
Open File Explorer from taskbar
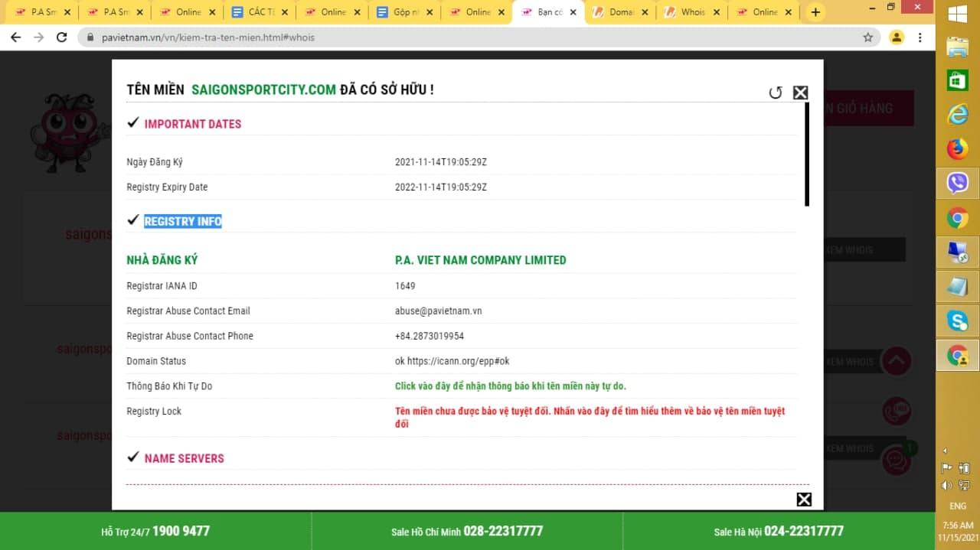pyautogui.click(x=958, y=47)
